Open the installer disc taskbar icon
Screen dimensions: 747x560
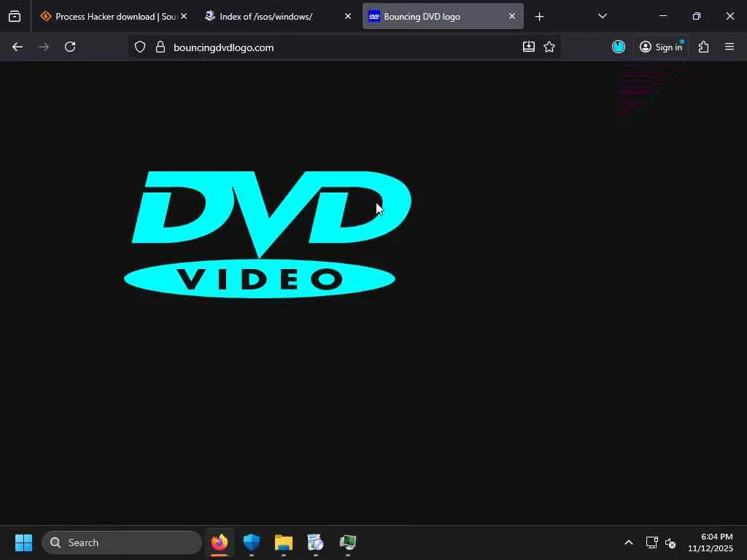click(315, 542)
